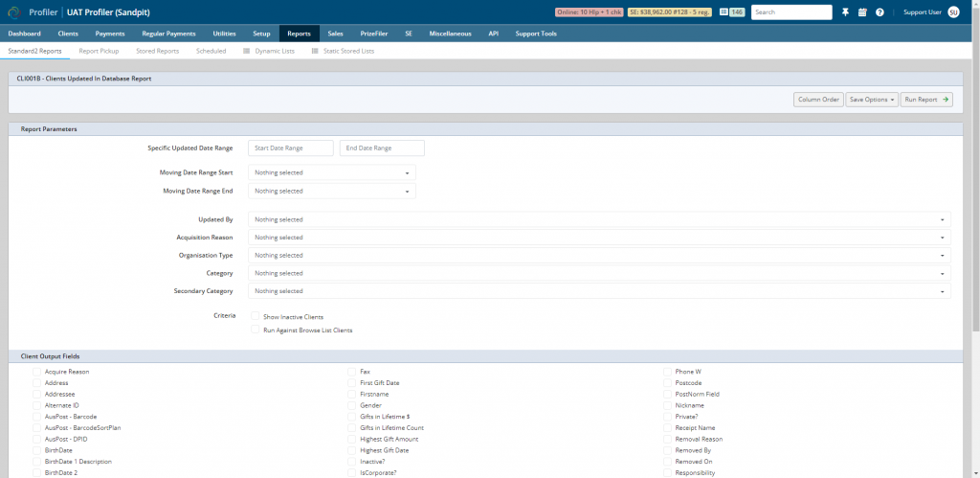Click the Profiler logo icon

[13, 11]
